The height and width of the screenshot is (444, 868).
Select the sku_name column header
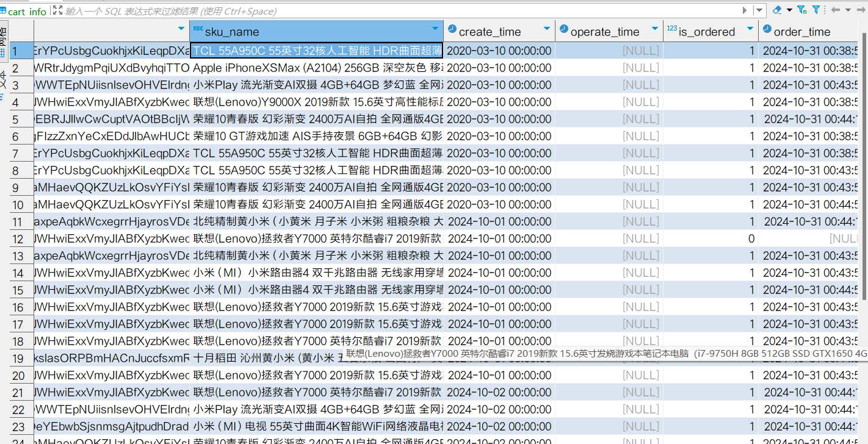316,31
